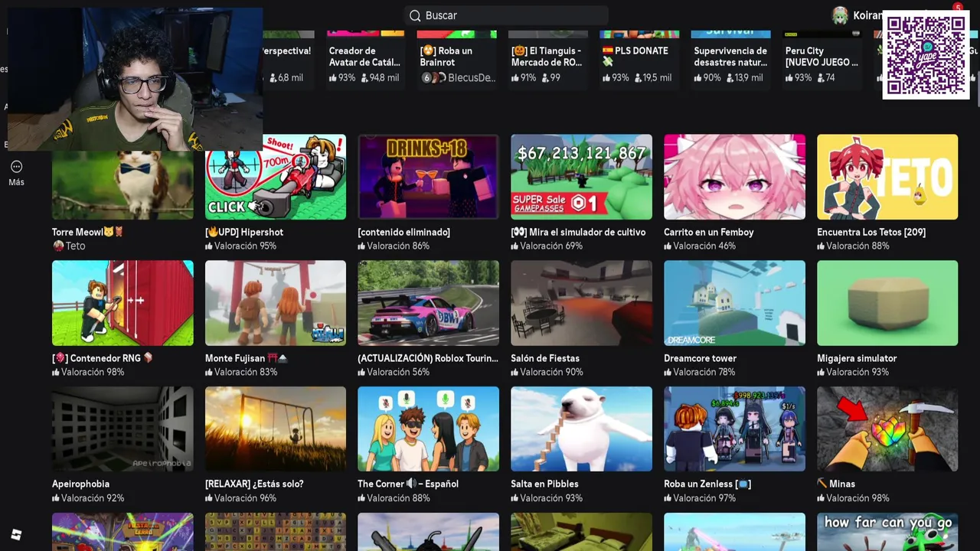Open the red container Contenedor RNG thumbnail
Image resolution: width=980 pixels, height=551 pixels.
(122, 303)
